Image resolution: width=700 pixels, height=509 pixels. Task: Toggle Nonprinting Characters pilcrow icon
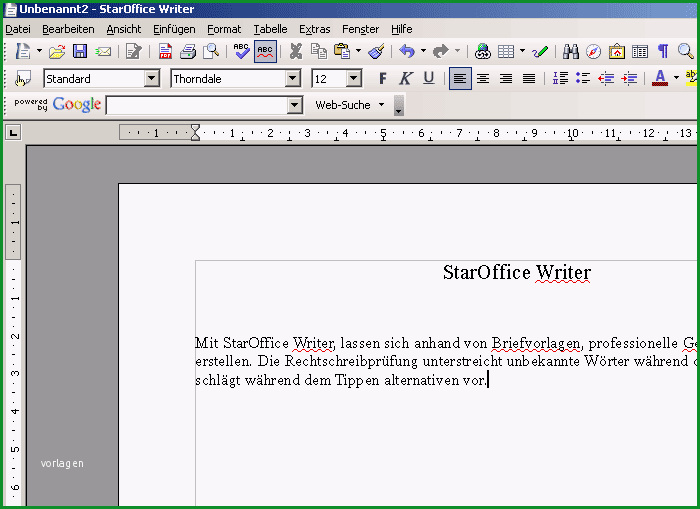pos(663,51)
